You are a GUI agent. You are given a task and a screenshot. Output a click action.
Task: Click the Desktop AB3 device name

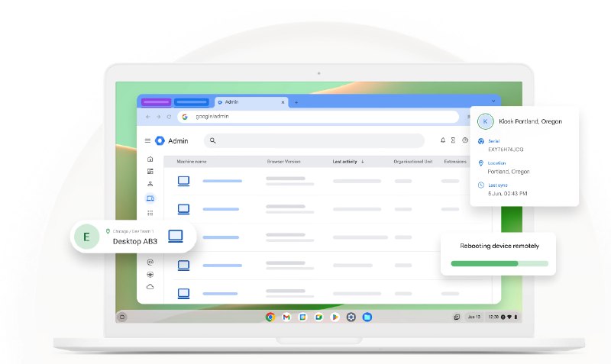coord(135,241)
